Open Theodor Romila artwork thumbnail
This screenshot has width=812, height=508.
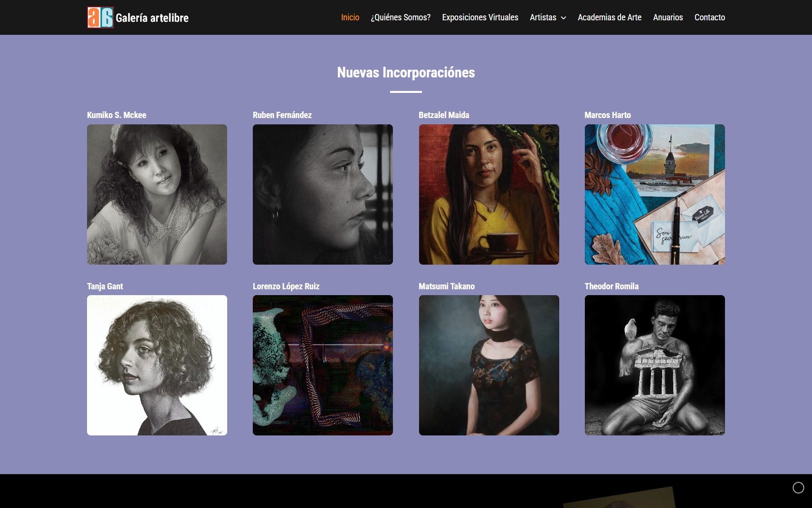point(654,366)
